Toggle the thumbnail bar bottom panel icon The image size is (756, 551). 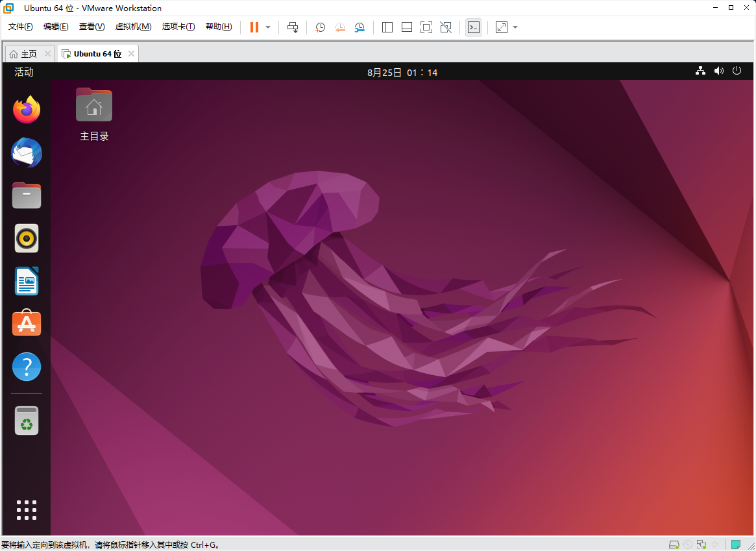pos(407,27)
